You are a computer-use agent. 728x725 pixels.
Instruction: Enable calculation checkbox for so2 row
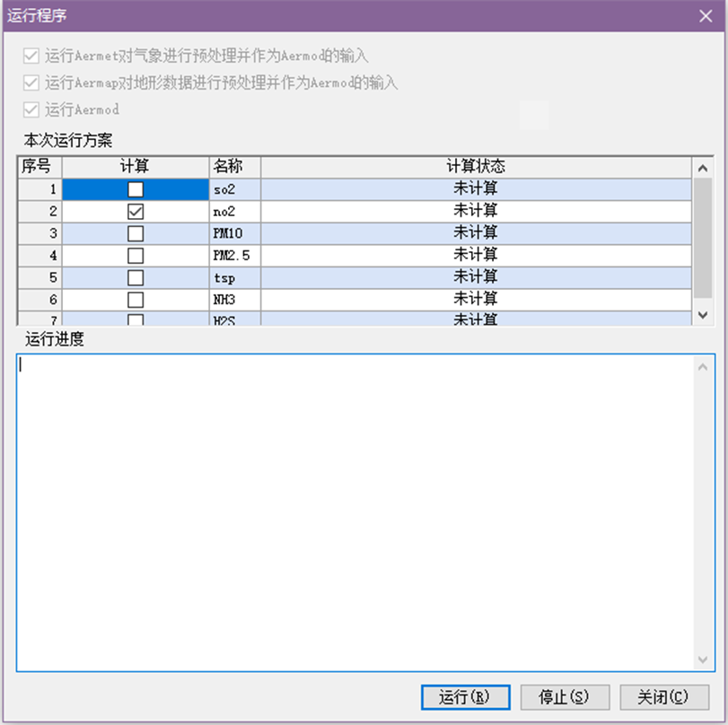136,189
